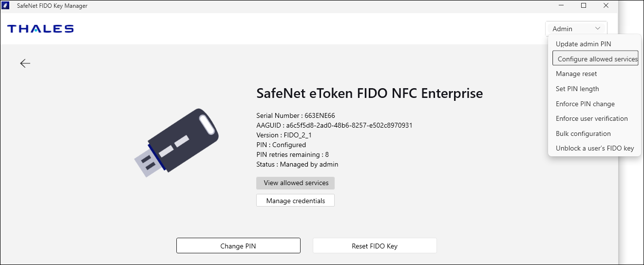Viewport: 644px width, 265px height.
Task: Open Manage reset from Admin menu
Action: pyautogui.click(x=576, y=74)
